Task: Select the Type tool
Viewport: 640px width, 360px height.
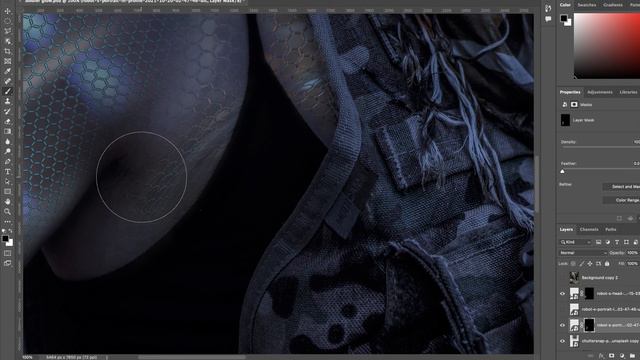Action: 7,171
